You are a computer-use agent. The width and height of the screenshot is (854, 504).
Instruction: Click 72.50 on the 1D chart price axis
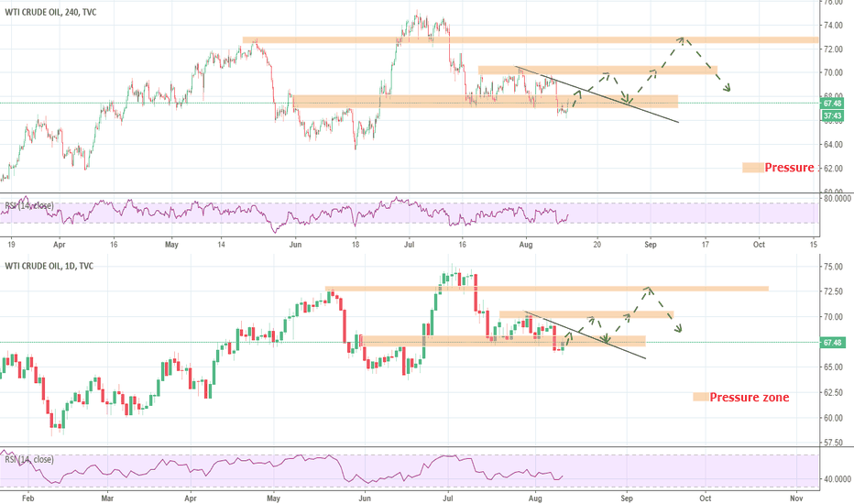click(x=834, y=291)
